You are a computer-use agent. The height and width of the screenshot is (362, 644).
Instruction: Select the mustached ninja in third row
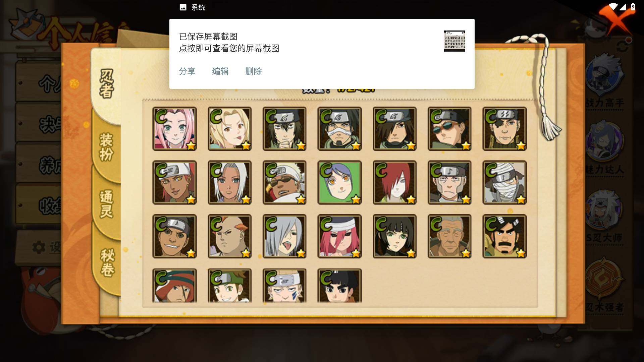coord(504,236)
